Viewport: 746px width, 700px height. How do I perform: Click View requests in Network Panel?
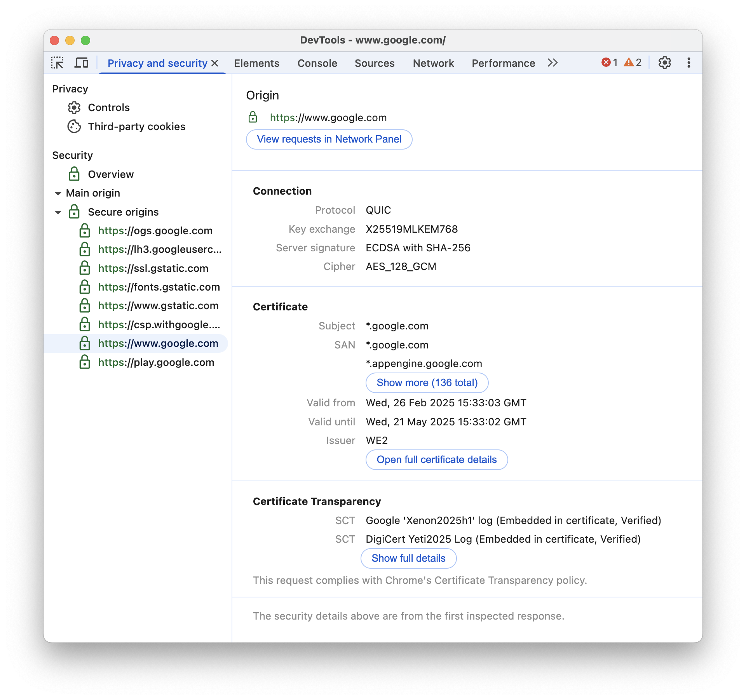coord(329,139)
